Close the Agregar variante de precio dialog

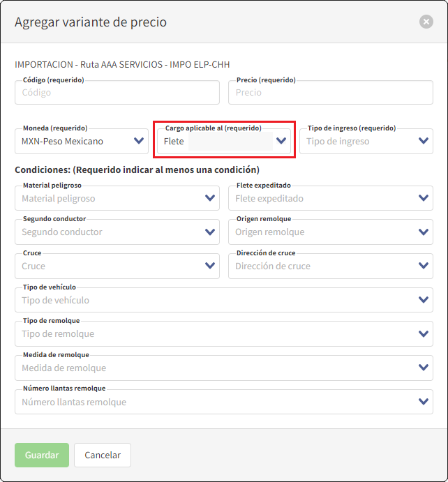pyautogui.click(x=426, y=22)
